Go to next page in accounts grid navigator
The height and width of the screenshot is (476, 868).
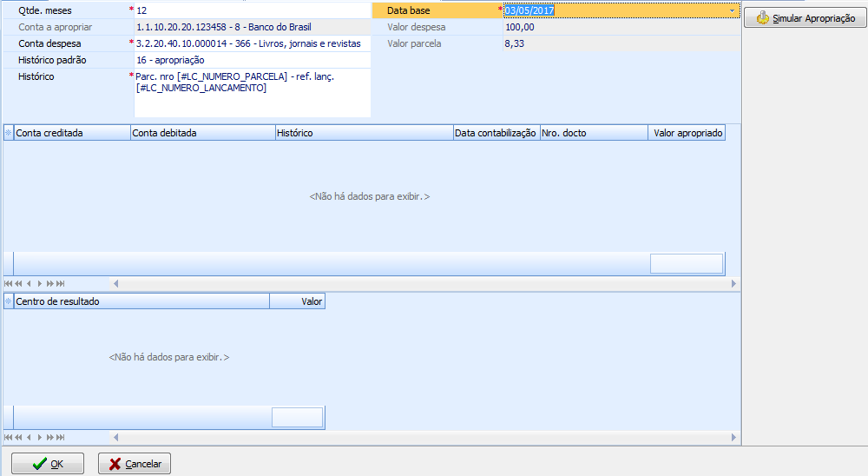(x=49, y=284)
